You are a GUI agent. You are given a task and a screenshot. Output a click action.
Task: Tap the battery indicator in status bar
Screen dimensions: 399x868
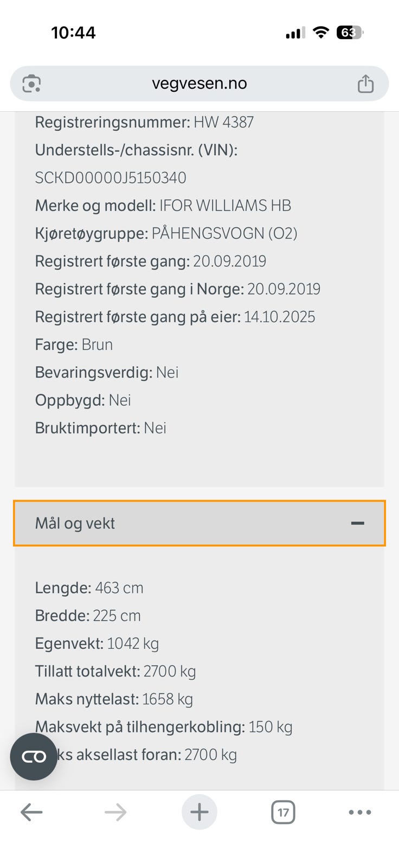pos(350,33)
